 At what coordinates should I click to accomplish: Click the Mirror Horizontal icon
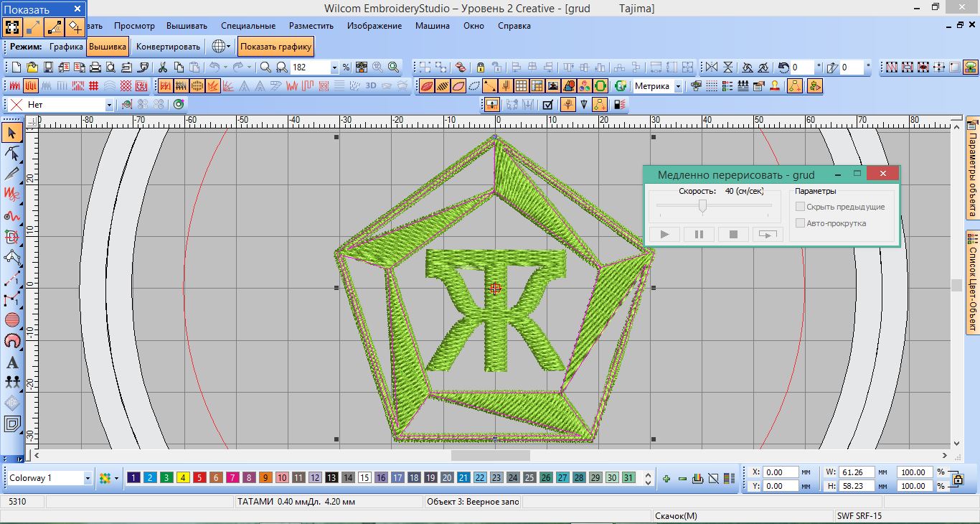pyautogui.click(x=711, y=67)
